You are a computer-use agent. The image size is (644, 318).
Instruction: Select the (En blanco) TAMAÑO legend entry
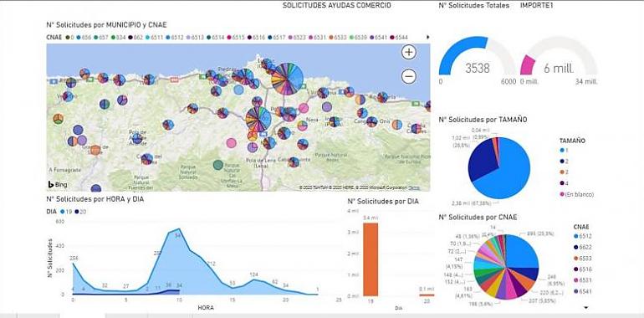tap(576, 194)
